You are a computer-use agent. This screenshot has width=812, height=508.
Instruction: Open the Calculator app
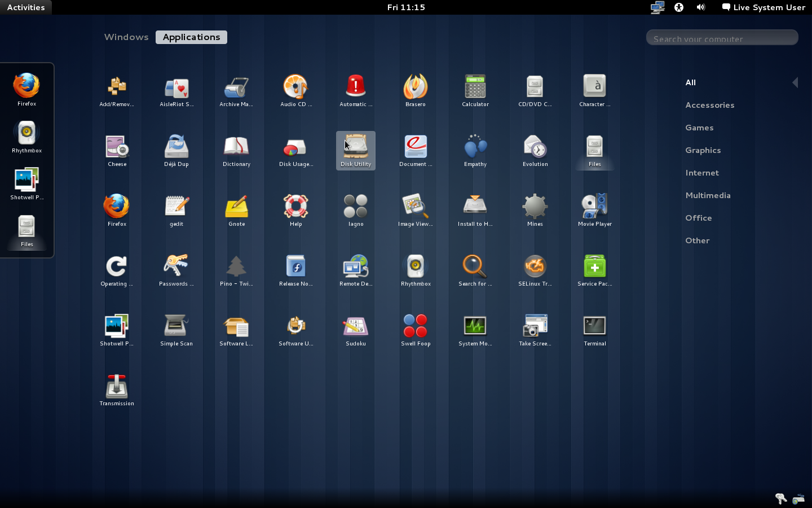475,91
